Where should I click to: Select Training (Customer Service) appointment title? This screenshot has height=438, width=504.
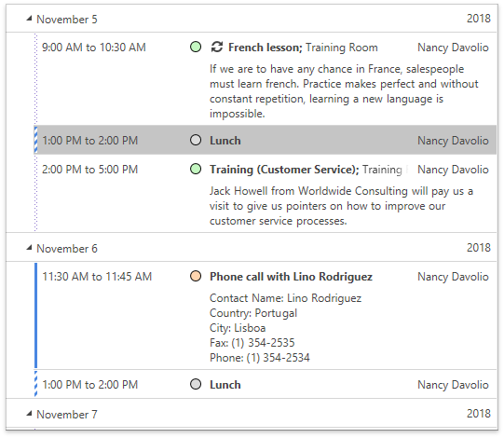tap(284, 170)
